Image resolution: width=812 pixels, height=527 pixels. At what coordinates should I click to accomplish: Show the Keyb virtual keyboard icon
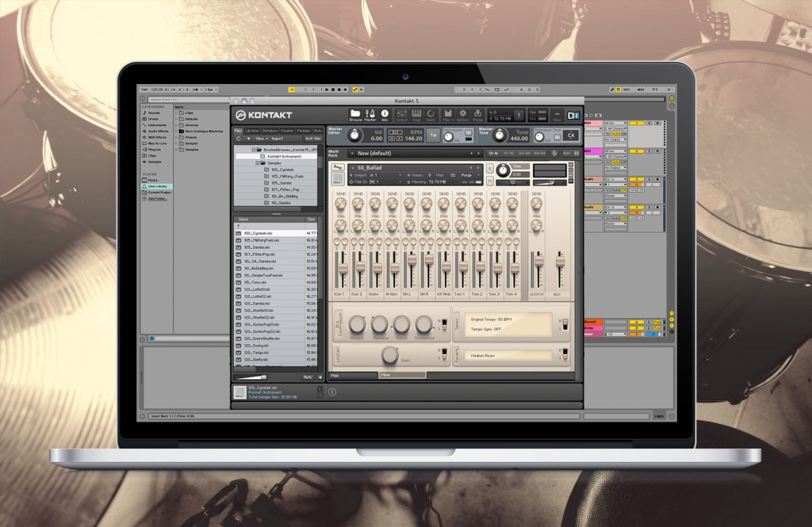[x=416, y=113]
